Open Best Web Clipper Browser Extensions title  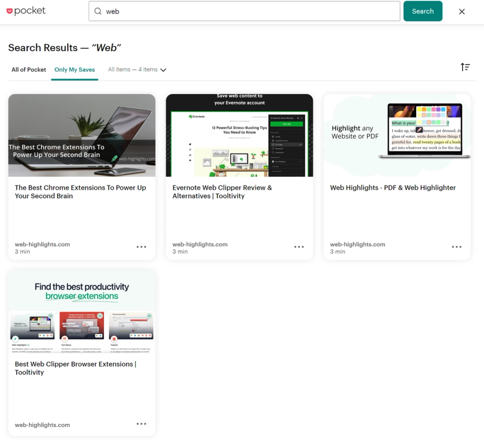click(76, 368)
